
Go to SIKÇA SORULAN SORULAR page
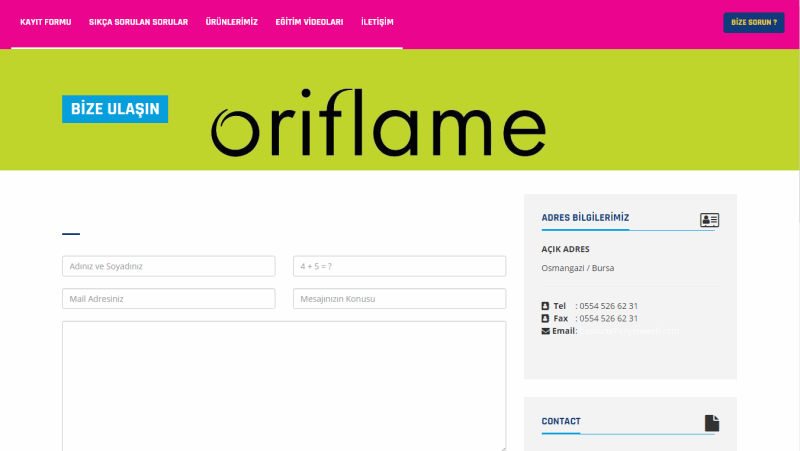pos(138,22)
